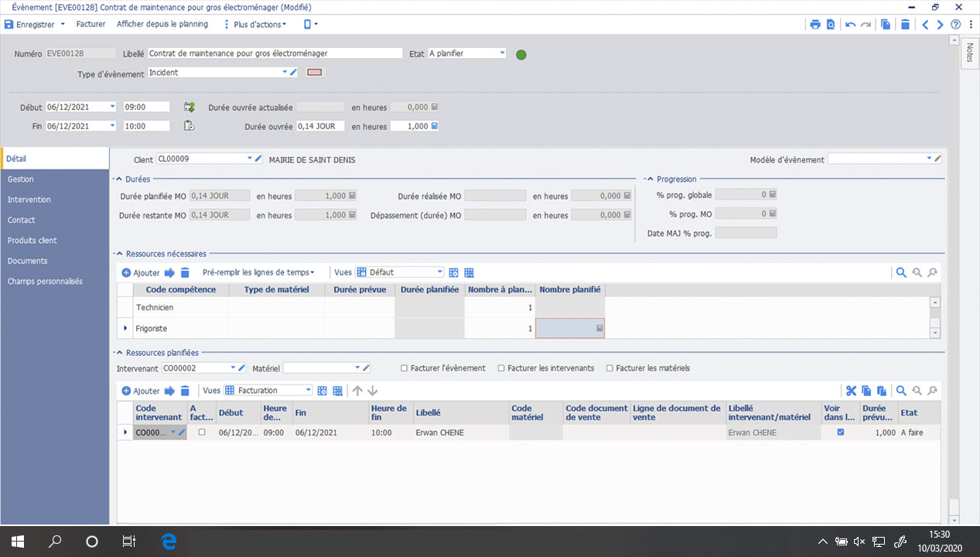Click the Facturer button
Image resolution: width=980 pixels, height=557 pixels.
pos(90,24)
